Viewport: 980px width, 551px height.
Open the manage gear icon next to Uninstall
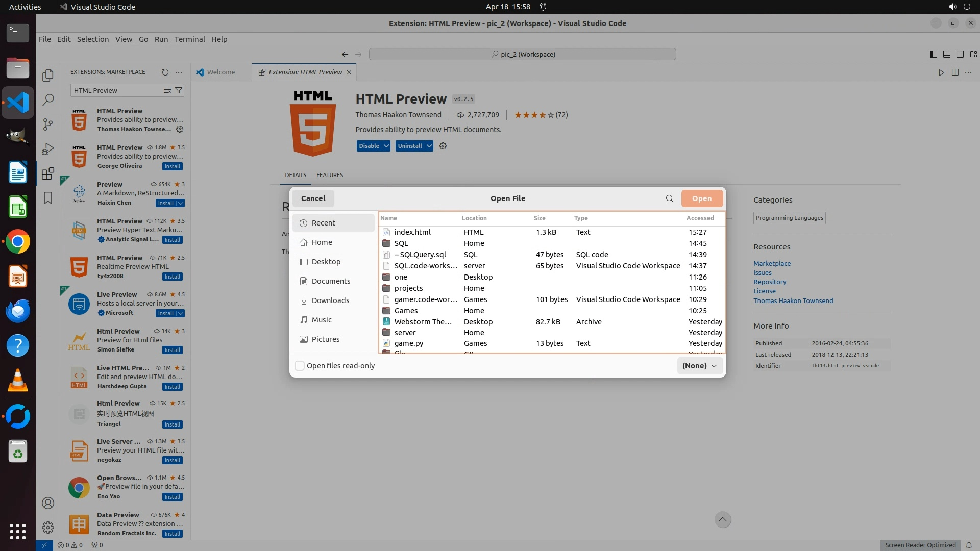[443, 146]
